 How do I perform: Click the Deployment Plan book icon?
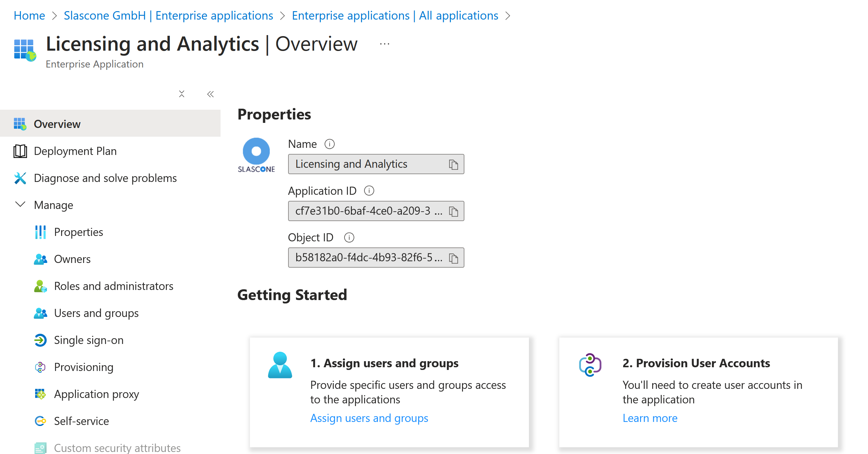tap(20, 151)
